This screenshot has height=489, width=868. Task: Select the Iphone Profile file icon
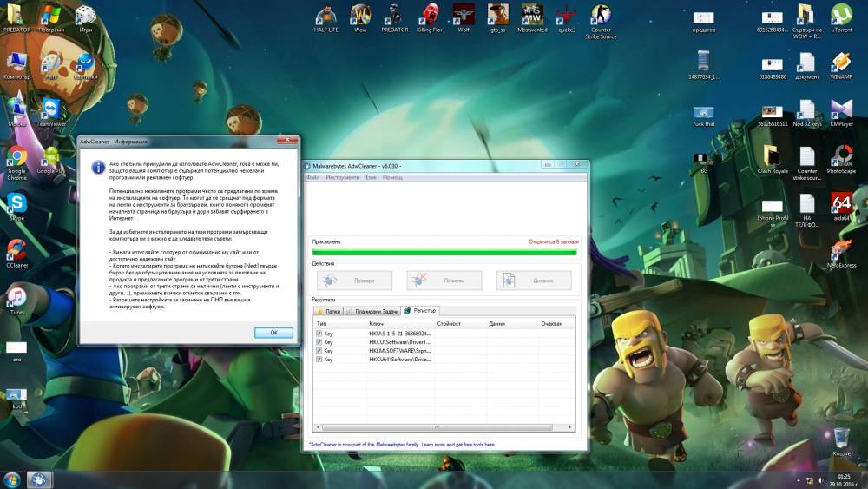773,213
